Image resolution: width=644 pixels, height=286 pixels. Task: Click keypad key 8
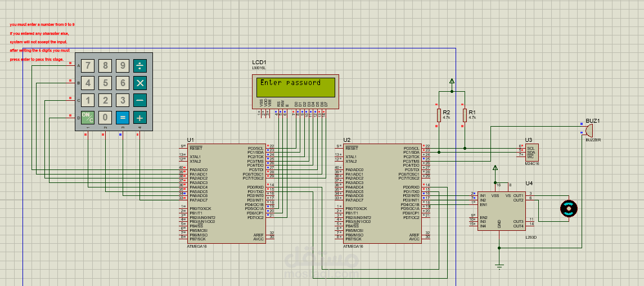105,66
